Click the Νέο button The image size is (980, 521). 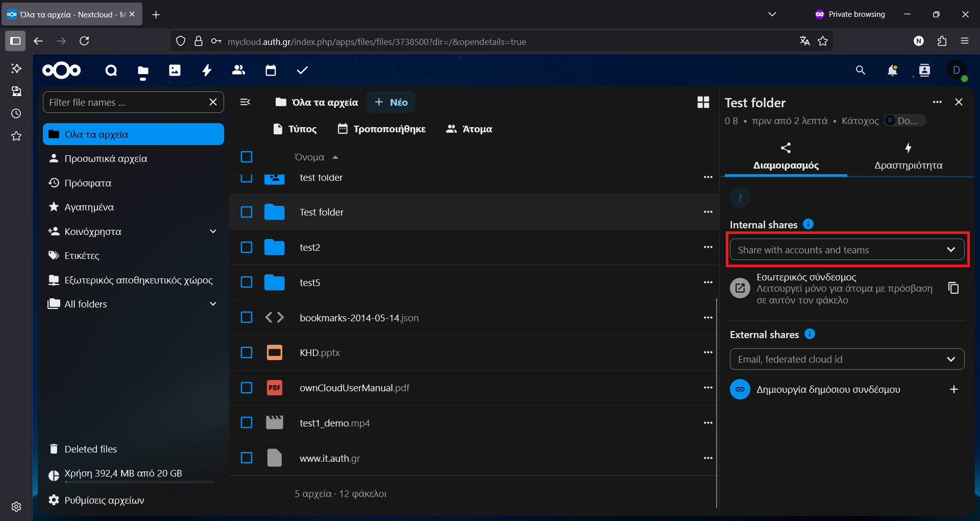391,103
